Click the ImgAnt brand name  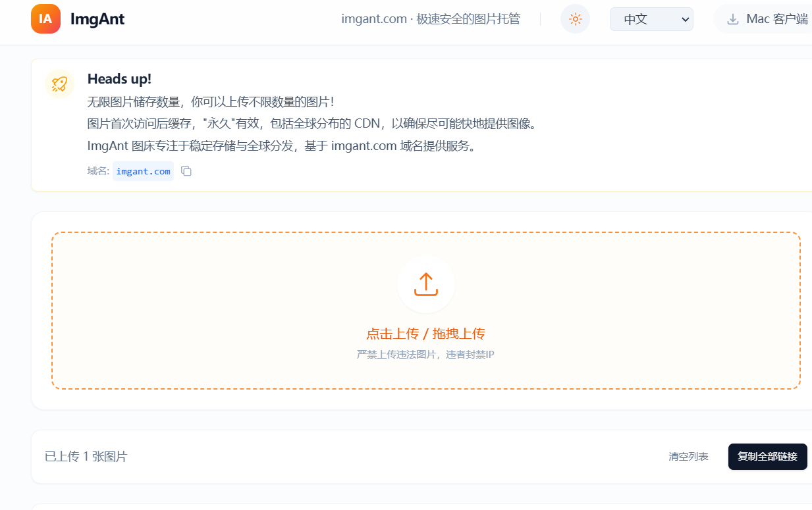coord(97,19)
